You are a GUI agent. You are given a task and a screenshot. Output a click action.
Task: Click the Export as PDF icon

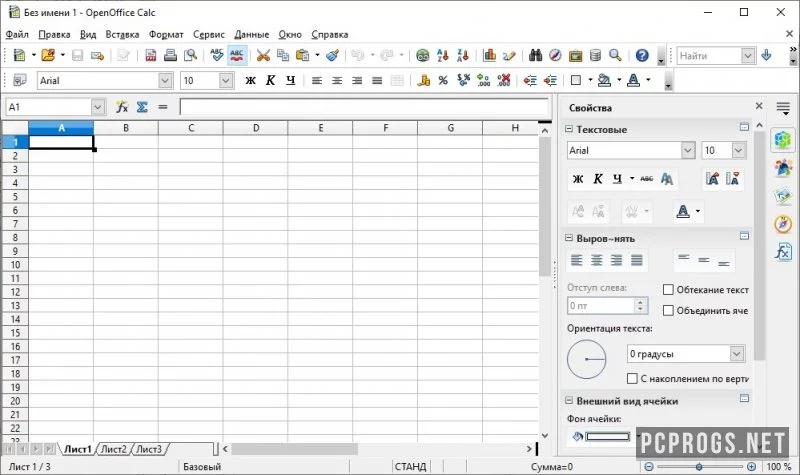(151, 55)
